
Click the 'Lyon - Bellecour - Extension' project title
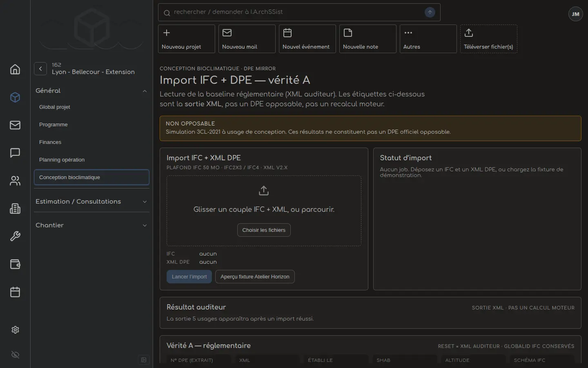[x=93, y=72]
